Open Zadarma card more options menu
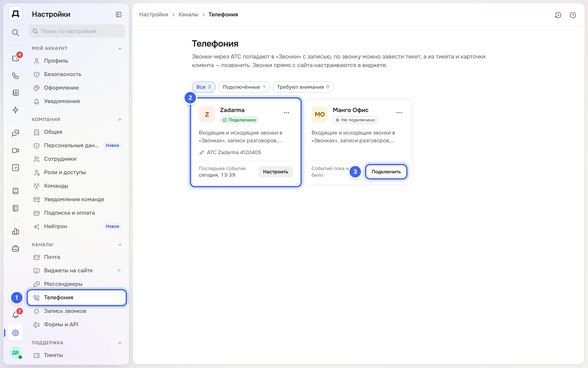The height and width of the screenshot is (368, 588). click(x=286, y=112)
